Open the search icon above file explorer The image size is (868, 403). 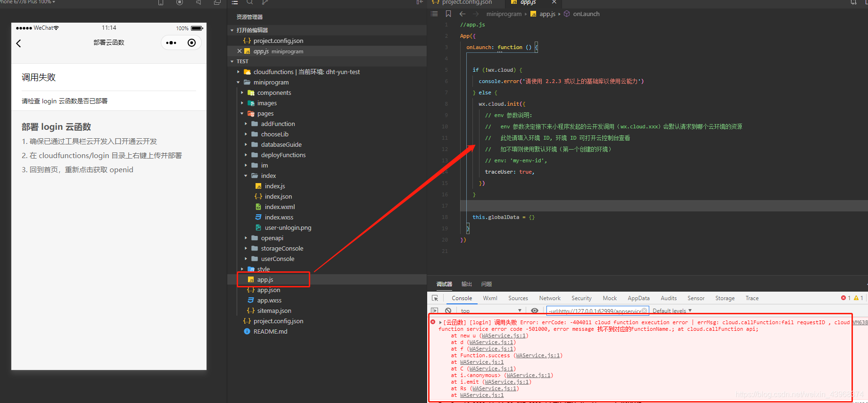point(250,2)
